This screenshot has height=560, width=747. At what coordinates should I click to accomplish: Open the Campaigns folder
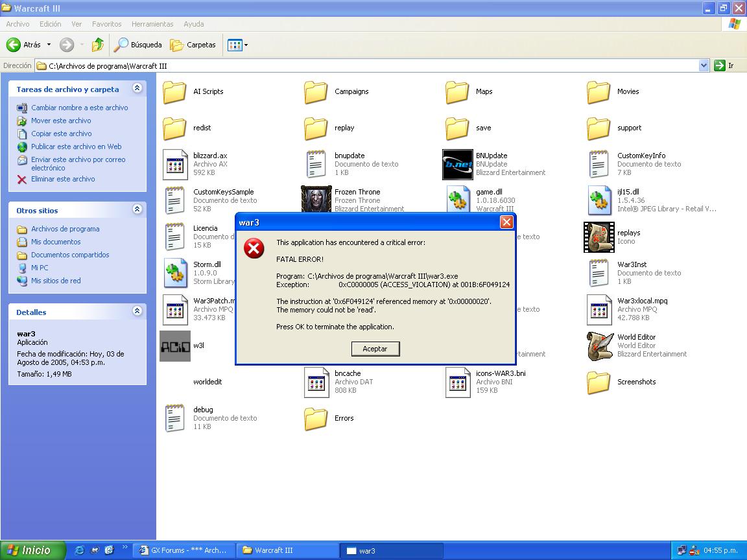[316, 92]
